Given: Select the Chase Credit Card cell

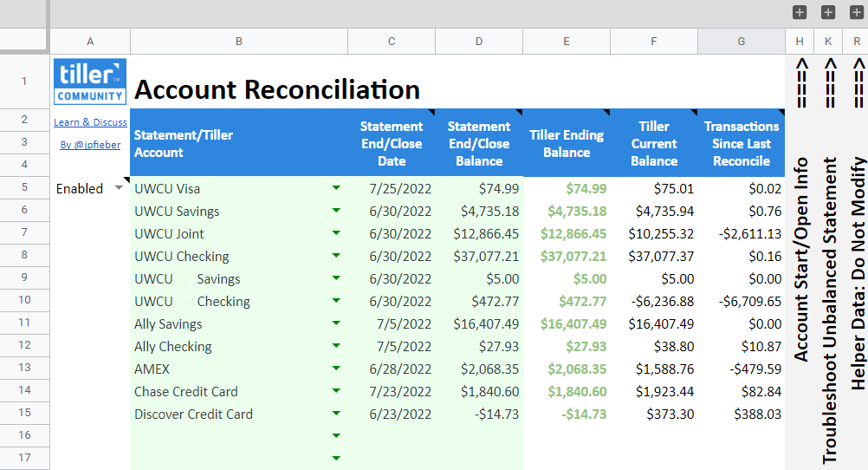Looking at the screenshot, I should 239,391.
